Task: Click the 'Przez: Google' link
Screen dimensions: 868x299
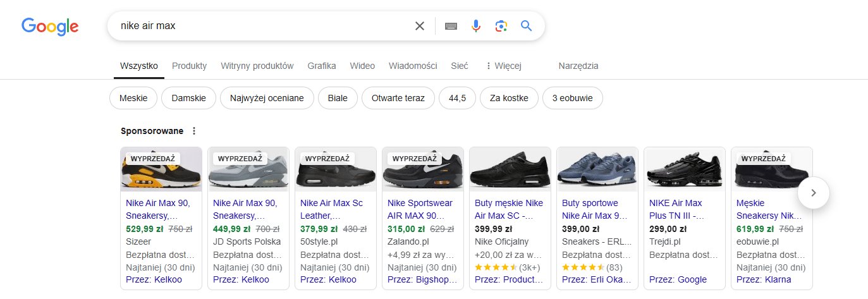Action: pos(678,279)
